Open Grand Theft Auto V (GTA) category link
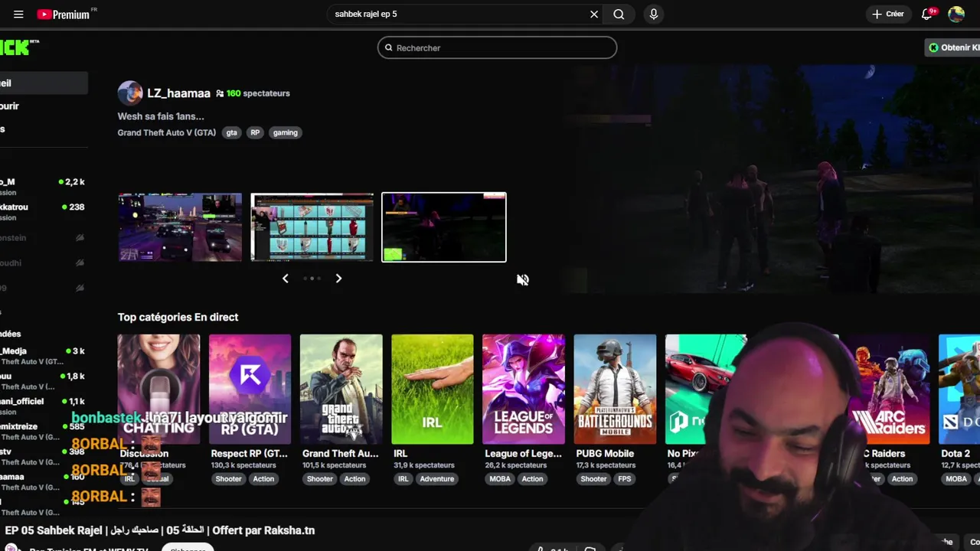The height and width of the screenshot is (551, 980). click(x=167, y=132)
